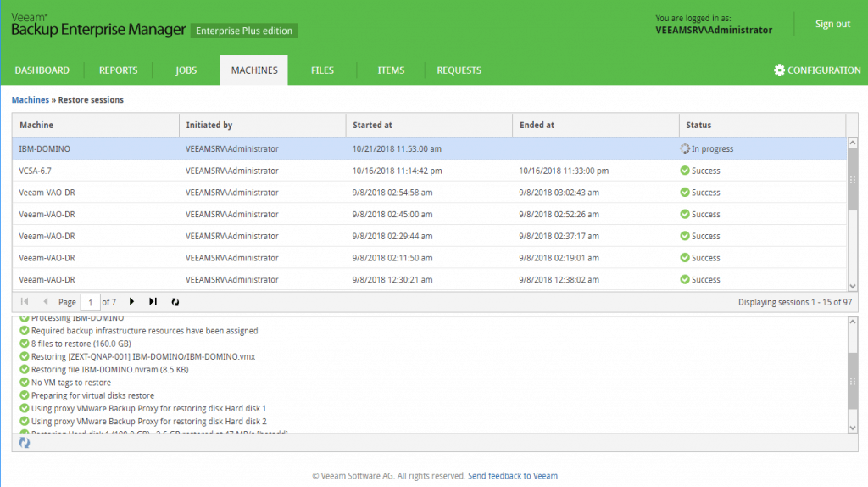Click the In progress spinner for IBM-DOMINO
Screen dimensions: 868x487
685,148
